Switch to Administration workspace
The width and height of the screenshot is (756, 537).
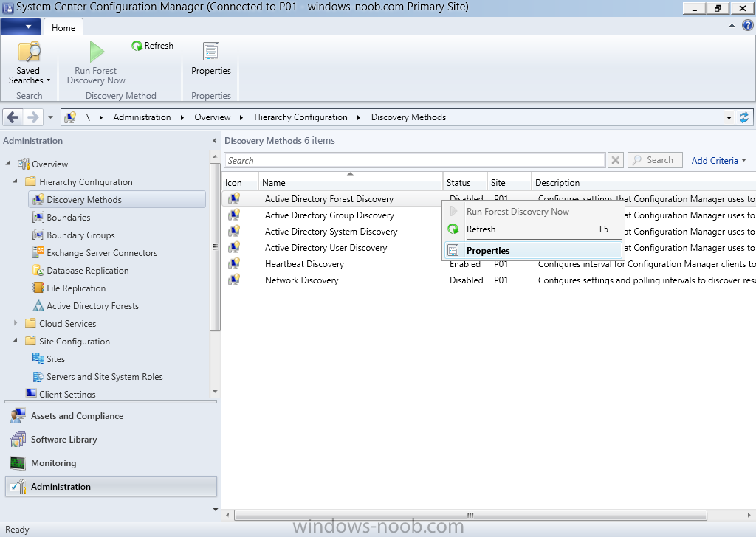point(111,486)
